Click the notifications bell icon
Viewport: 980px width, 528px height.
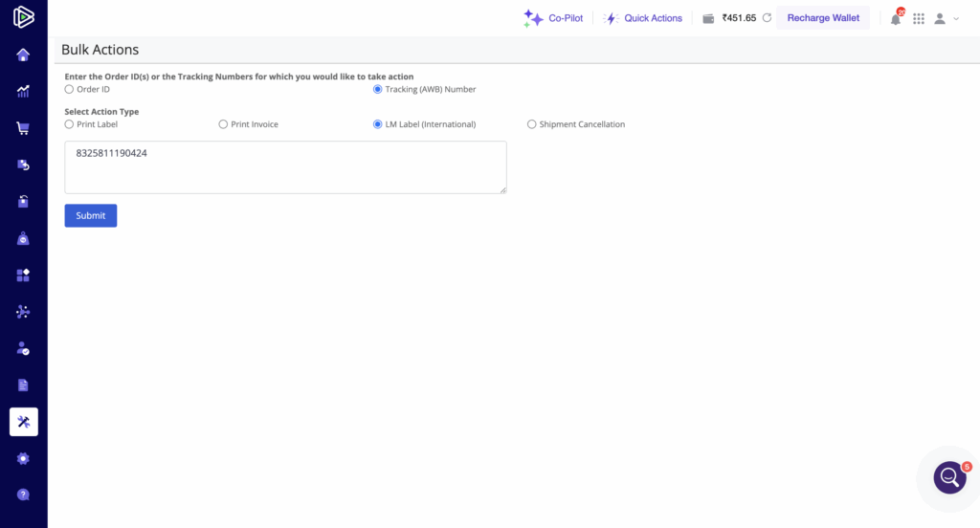[x=896, y=19]
